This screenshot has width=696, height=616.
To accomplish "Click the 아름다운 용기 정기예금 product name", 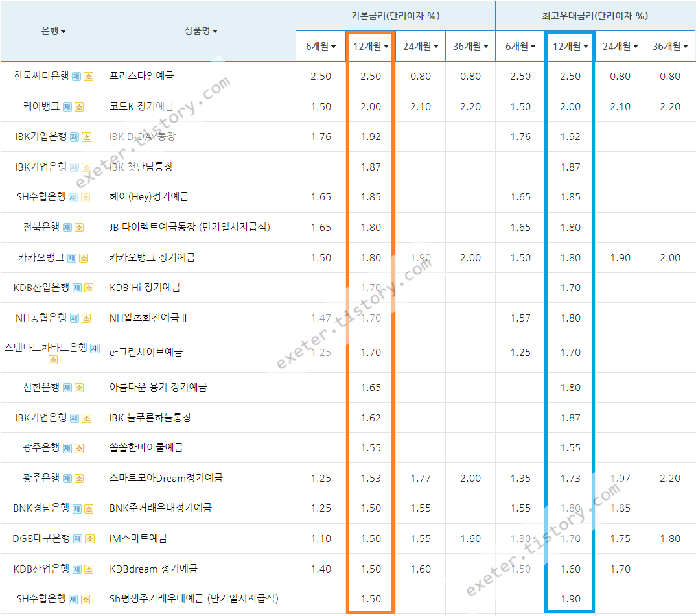I will click(x=158, y=387).
